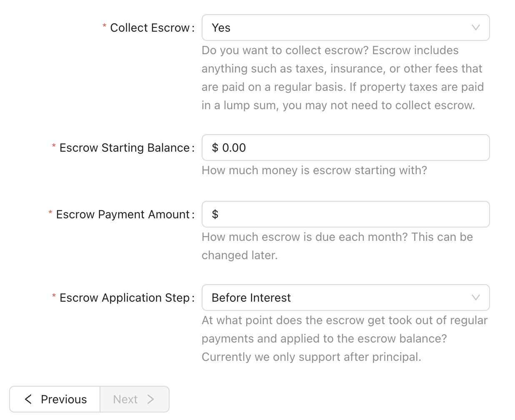Click the chevron arrow beside Before Interest
Viewport: 515px width, 420px height.
tap(475, 297)
